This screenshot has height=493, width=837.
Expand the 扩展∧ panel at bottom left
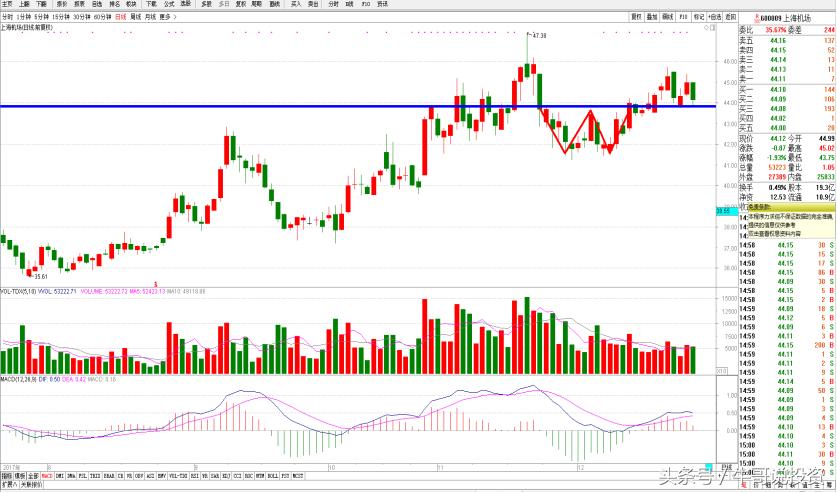pyautogui.click(x=10, y=484)
